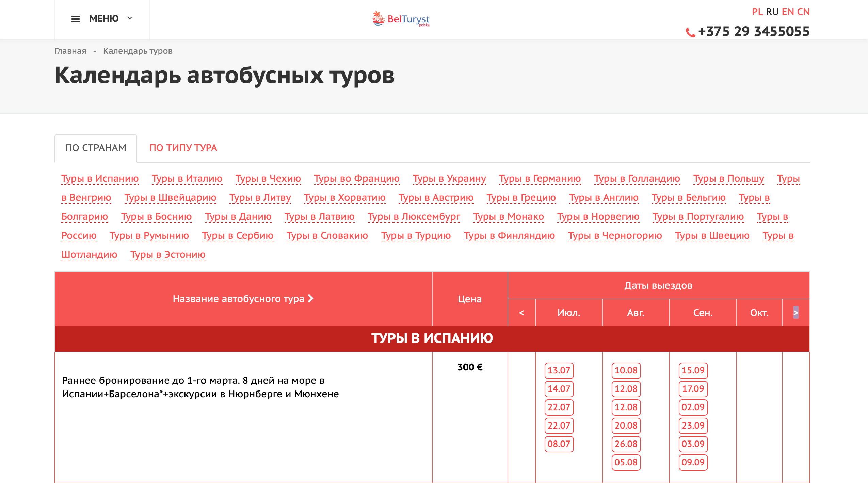Select departure date 20.08
The image size is (868, 483).
point(626,426)
